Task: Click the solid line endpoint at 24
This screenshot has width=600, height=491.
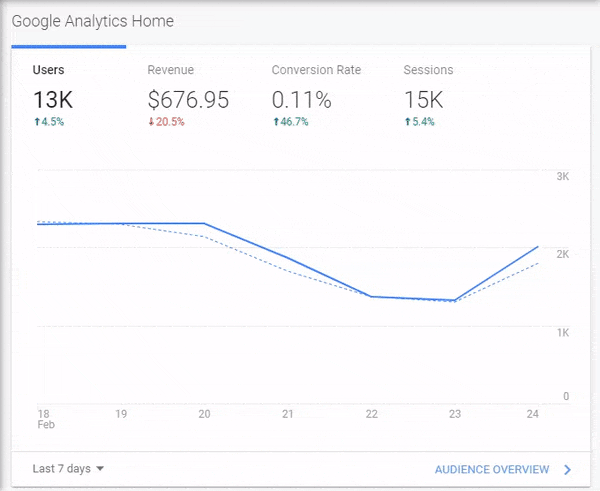Action: click(538, 246)
